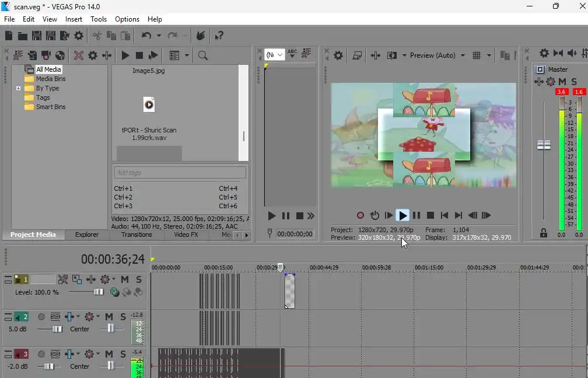The width and height of the screenshot is (588, 378).
Task: Open the Views dropdown in Project Media
Action: [x=187, y=55]
